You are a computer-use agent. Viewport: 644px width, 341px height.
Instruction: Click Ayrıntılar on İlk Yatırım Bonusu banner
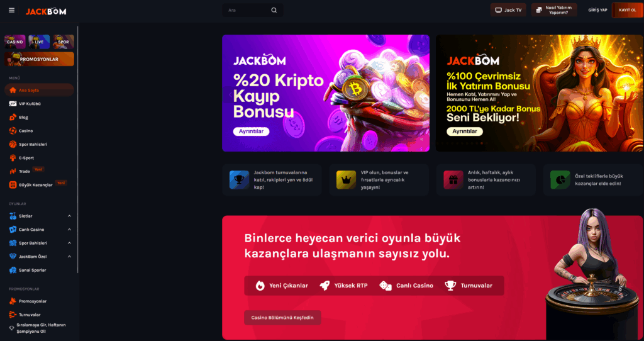click(465, 131)
